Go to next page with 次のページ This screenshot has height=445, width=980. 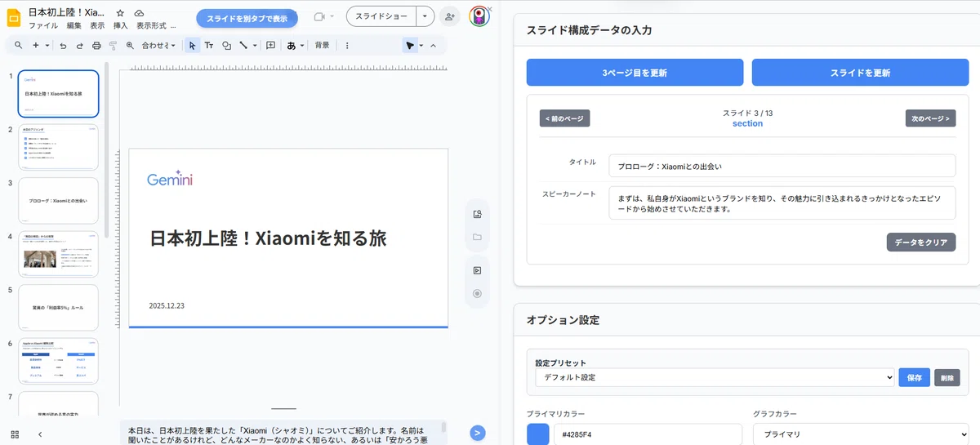(930, 118)
